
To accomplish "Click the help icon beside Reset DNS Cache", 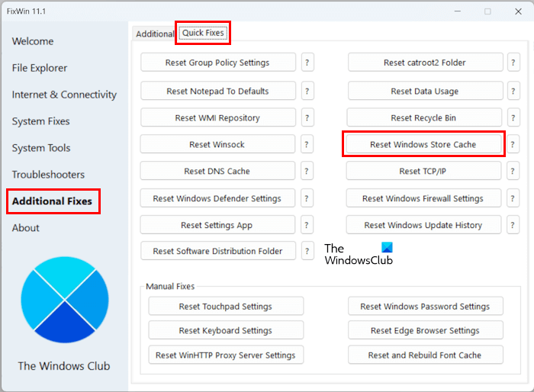I will [x=307, y=171].
